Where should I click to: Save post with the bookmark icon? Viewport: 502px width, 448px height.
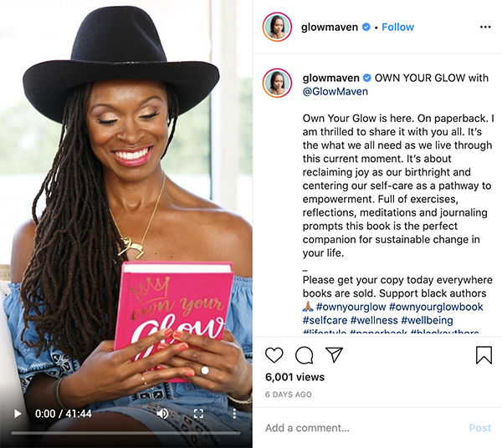[x=484, y=355]
